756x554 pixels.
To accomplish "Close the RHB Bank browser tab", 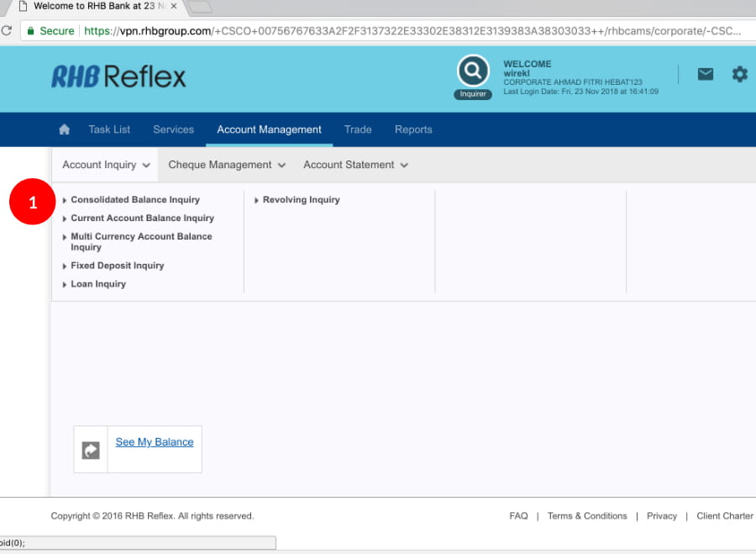I will pos(174,6).
